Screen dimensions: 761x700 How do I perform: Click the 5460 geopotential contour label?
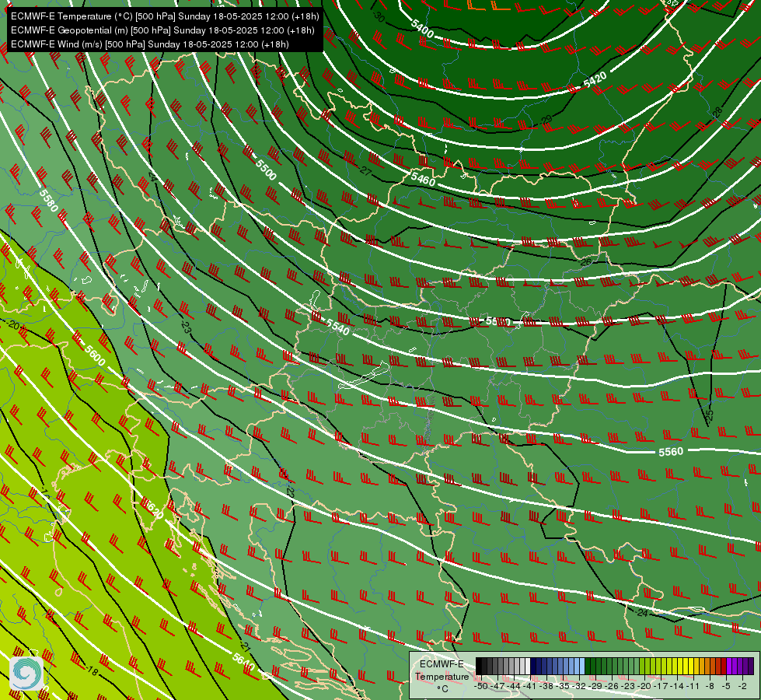pyautogui.click(x=423, y=179)
